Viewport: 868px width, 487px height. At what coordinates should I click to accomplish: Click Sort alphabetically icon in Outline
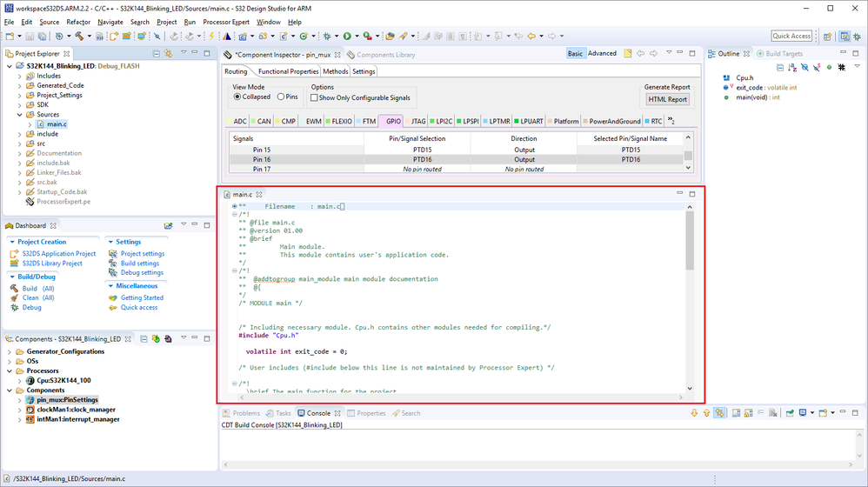tap(792, 67)
